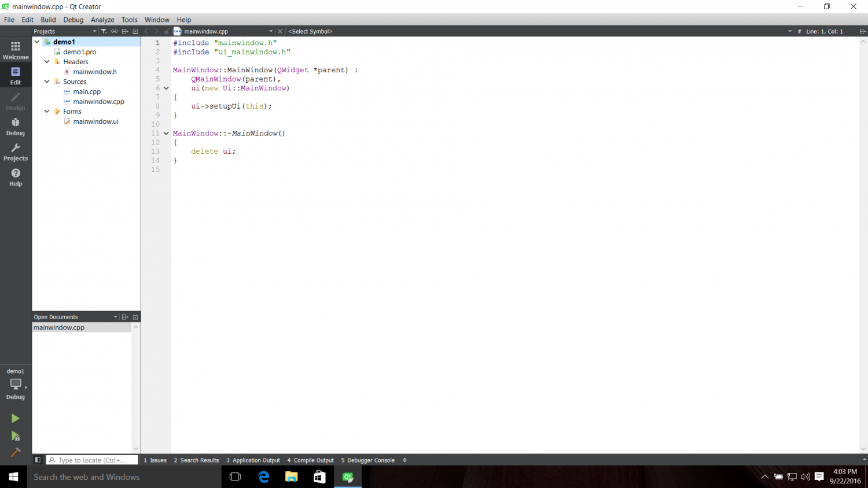Run the project with the green play icon
The image size is (868, 488).
[x=16, y=418]
